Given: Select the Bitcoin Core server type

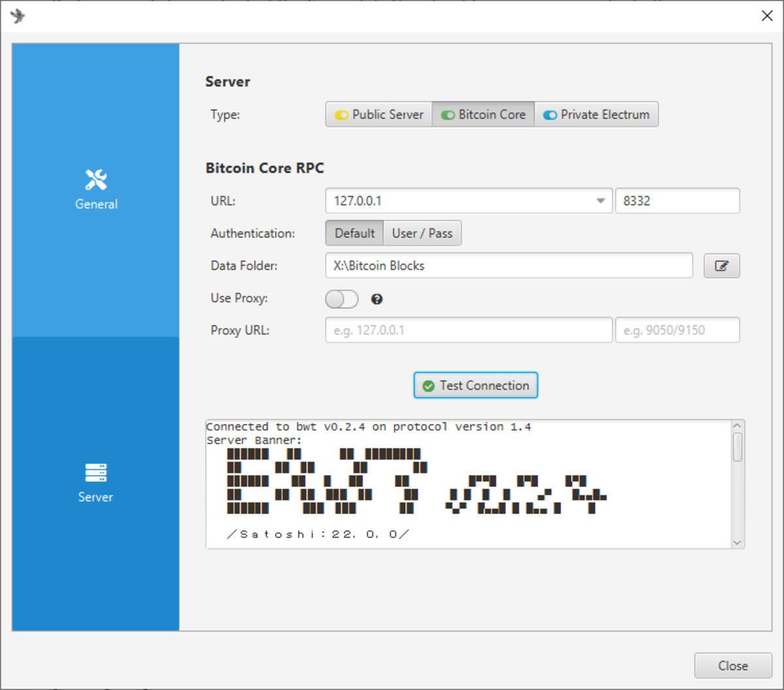Looking at the screenshot, I should [x=483, y=114].
